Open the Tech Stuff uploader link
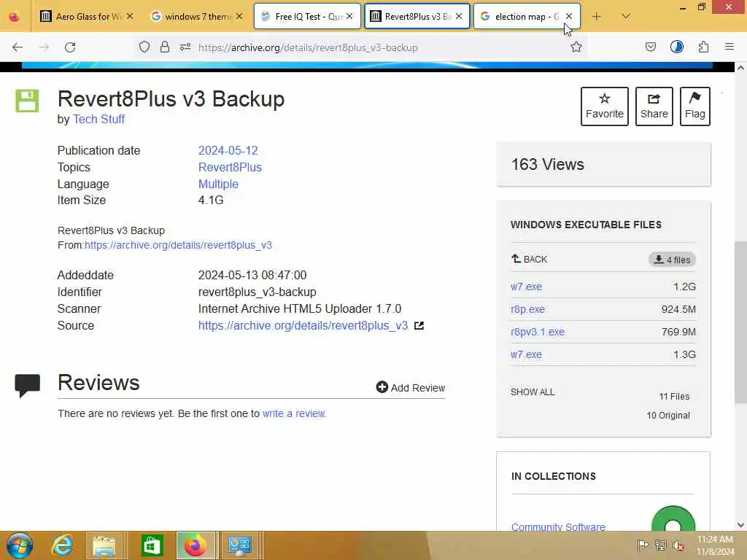Viewport: 747px width, 560px height. (x=98, y=119)
